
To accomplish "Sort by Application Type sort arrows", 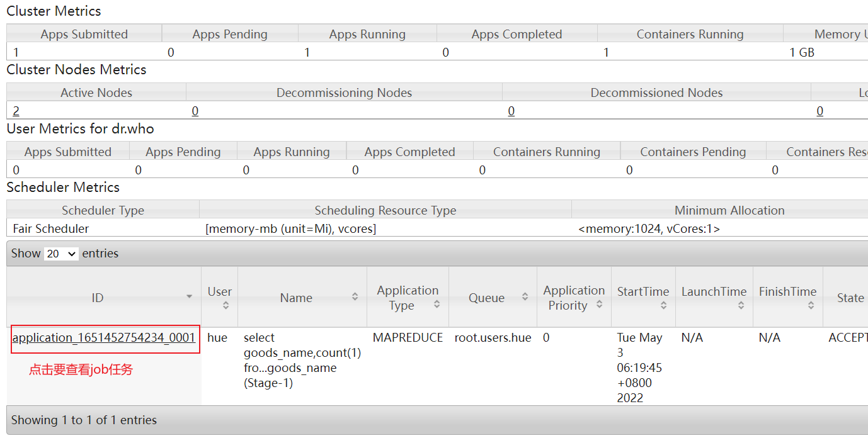I will click(437, 305).
